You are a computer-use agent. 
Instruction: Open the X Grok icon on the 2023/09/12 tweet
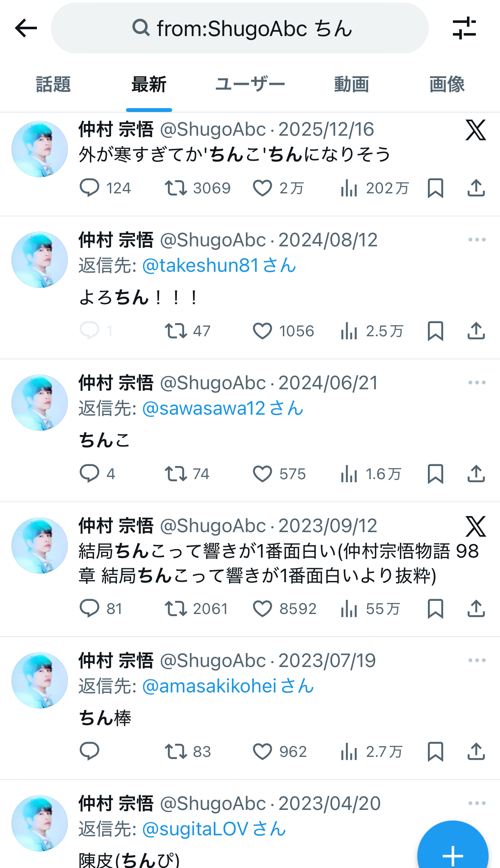(475, 527)
